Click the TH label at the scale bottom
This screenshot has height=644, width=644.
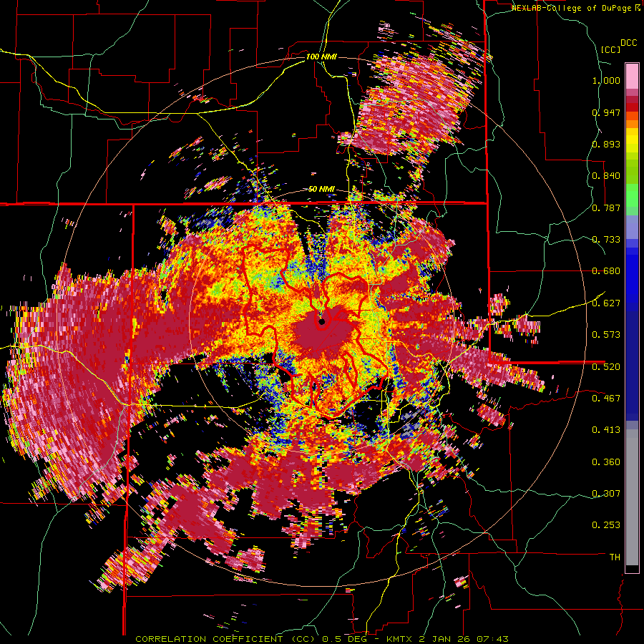click(615, 557)
